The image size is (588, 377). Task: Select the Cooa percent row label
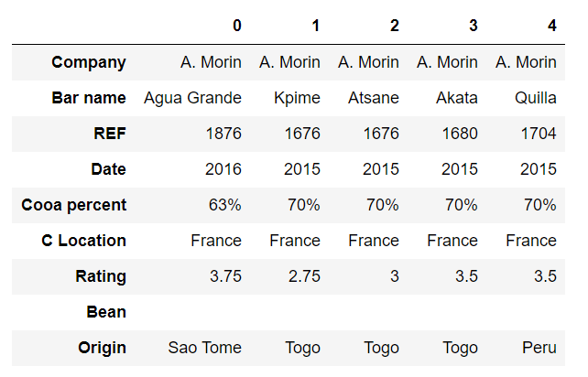coord(74,205)
